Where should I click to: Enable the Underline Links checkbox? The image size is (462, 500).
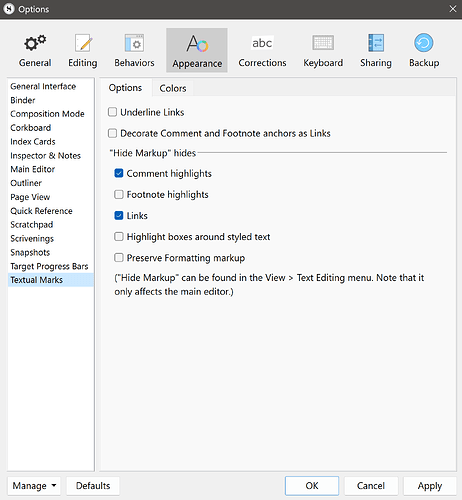[x=112, y=112]
